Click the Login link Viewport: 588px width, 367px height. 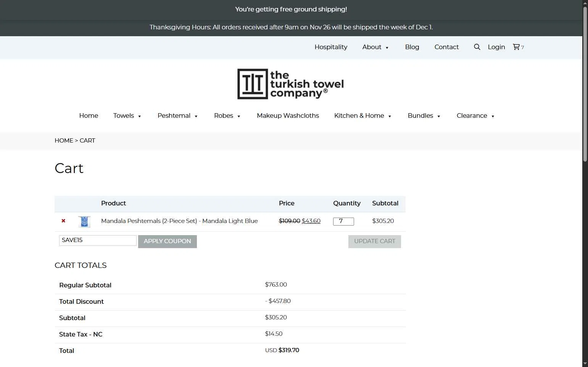(496, 47)
